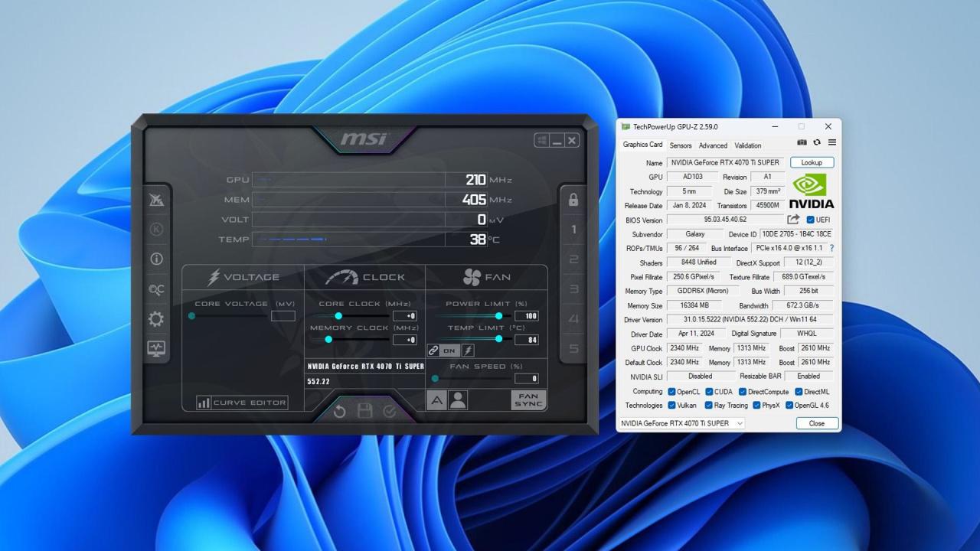Reset Afterburner settings to defaults

[x=340, y=411]
